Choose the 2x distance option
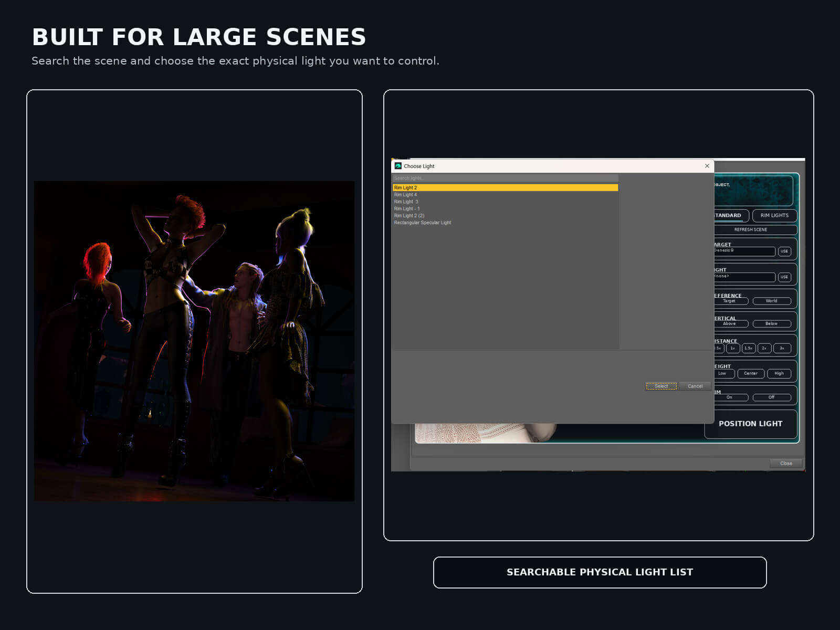Screen dimensions: 840x630 click(x=764, y=348)
